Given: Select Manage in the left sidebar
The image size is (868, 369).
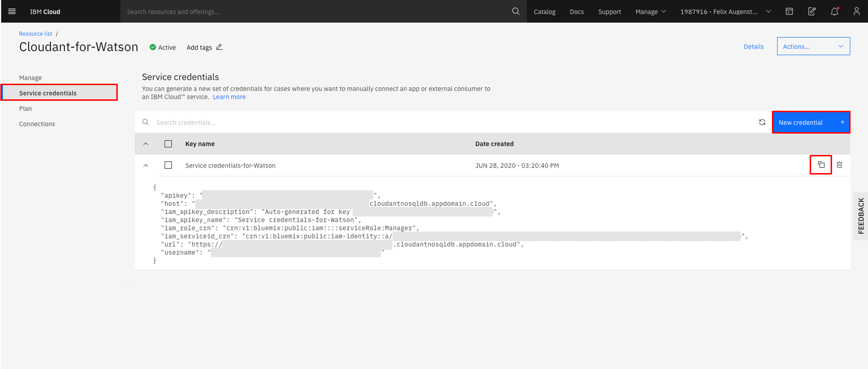Looking at the screenshot, I should click(x=30, y=78).
